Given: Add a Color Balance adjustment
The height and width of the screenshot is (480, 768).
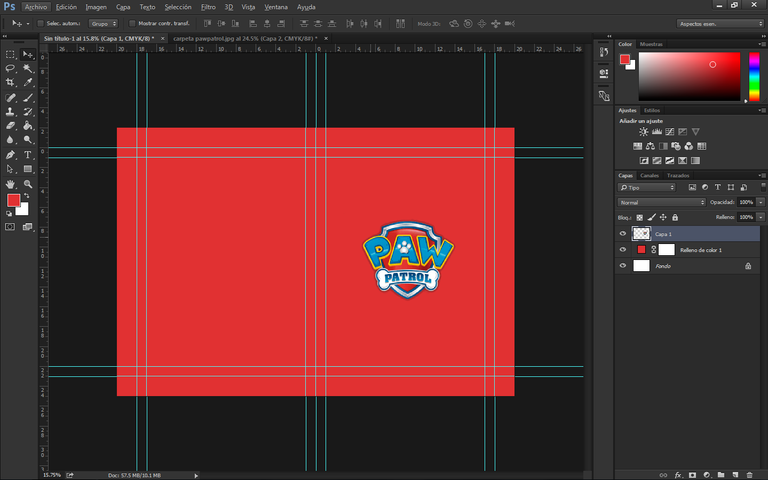Looking at the screenshot, I should point(650,146).
